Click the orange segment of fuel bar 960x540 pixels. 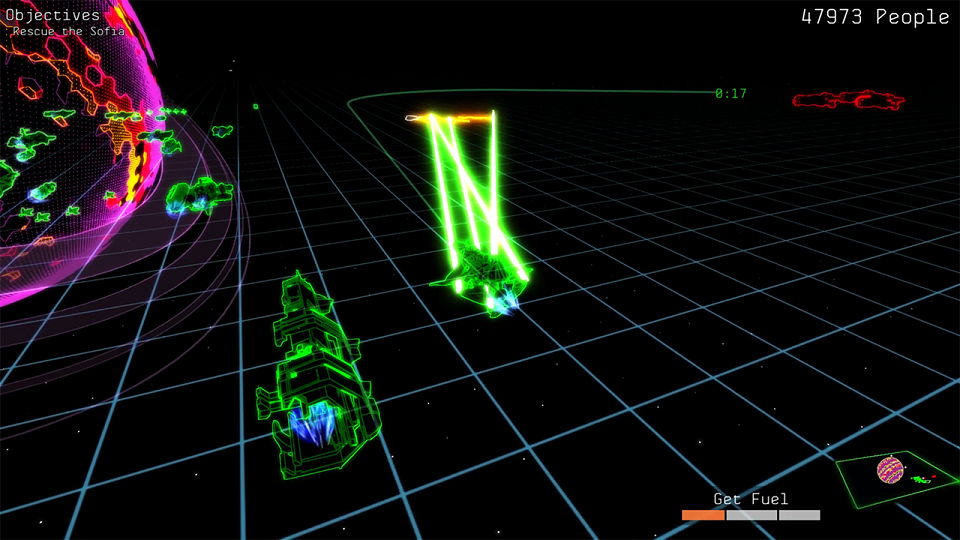click(x=703, y=516)
